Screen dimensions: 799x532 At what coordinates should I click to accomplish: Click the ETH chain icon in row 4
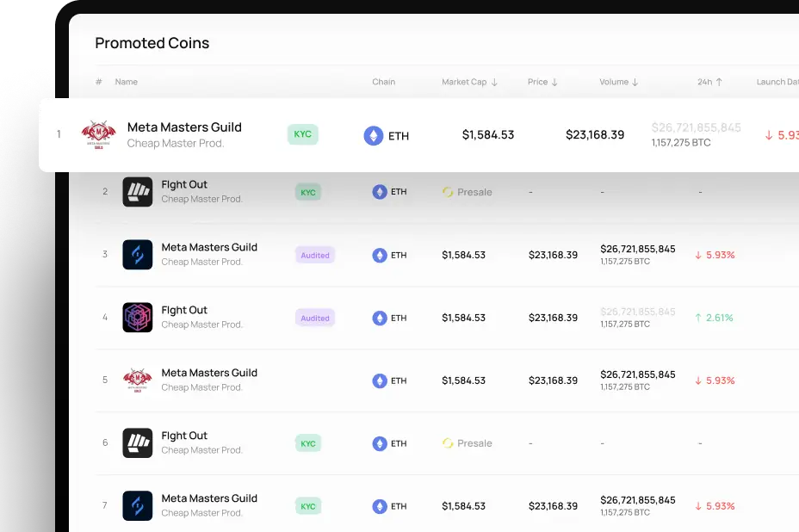(x=380, y=318)
